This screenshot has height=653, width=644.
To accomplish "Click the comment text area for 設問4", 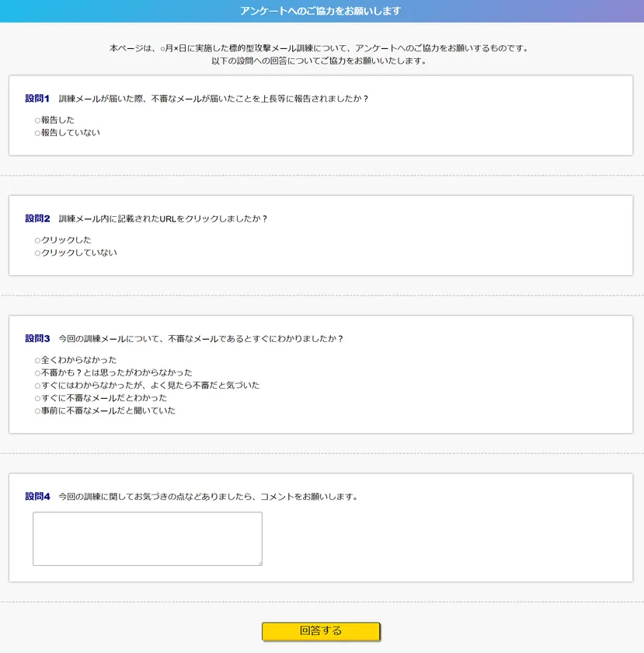I will (x=148, y=539).
